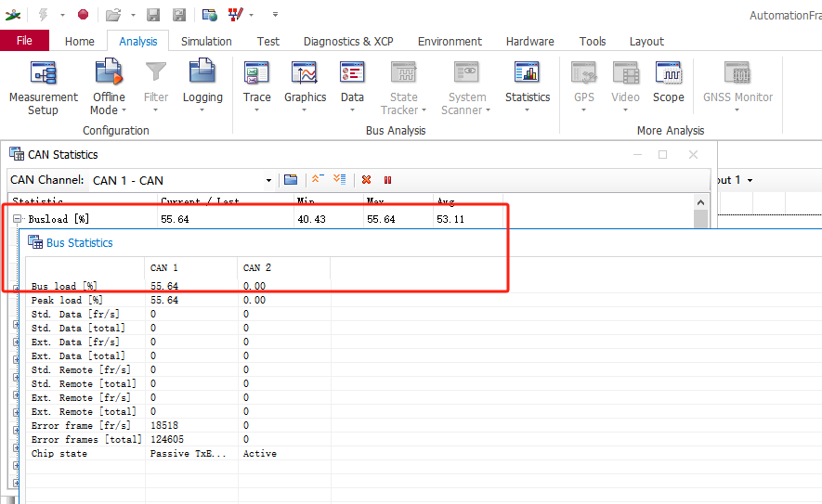This screenshot has width=822, height=504.
Task: Open the State Tracker
Action: (x=404, y=87)
